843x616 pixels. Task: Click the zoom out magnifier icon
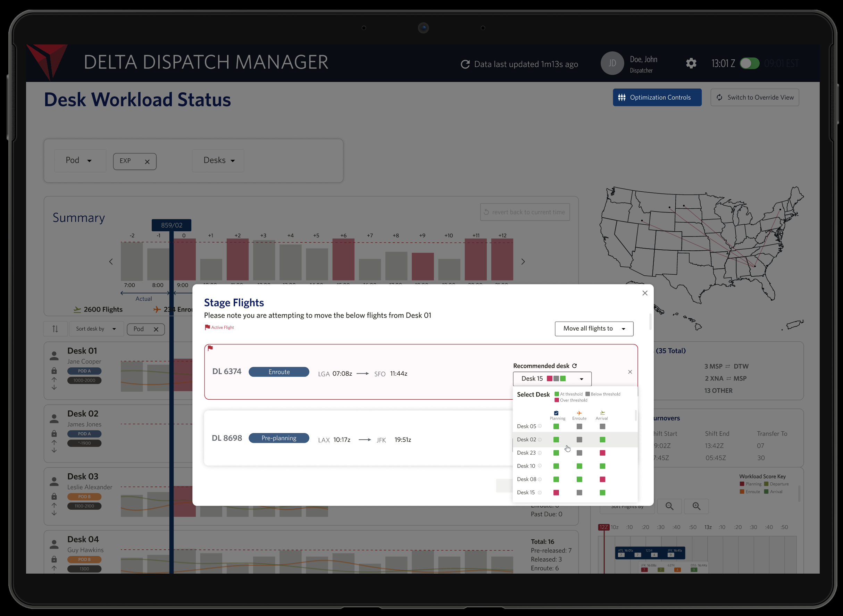(x=669, y=506)
